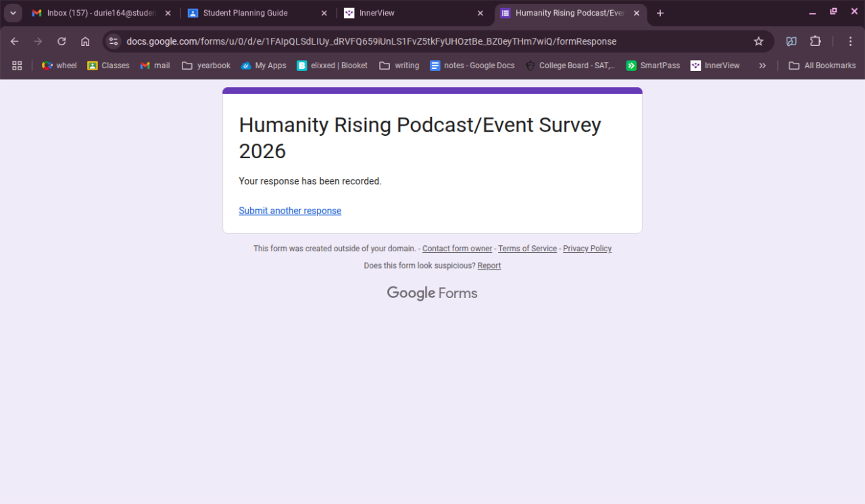Click Submit another response link

pos(290,211)
